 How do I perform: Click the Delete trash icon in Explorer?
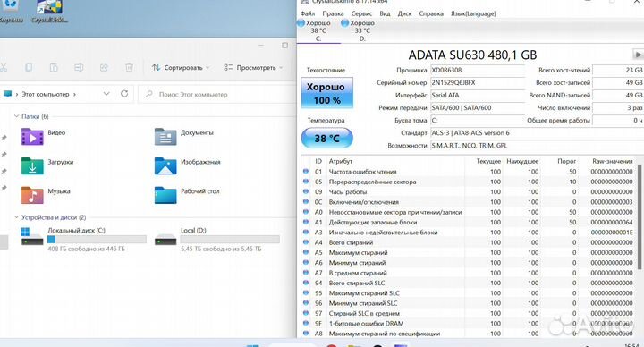coord(129,67)
